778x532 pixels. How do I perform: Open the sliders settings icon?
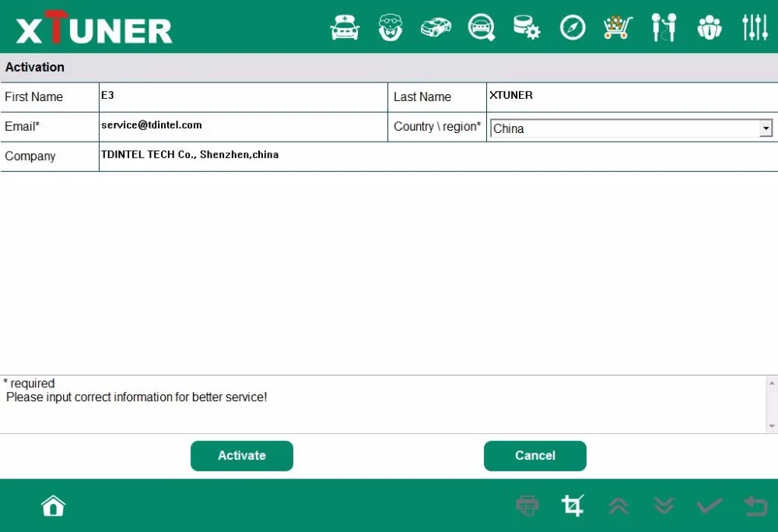[x=755, y=27]
